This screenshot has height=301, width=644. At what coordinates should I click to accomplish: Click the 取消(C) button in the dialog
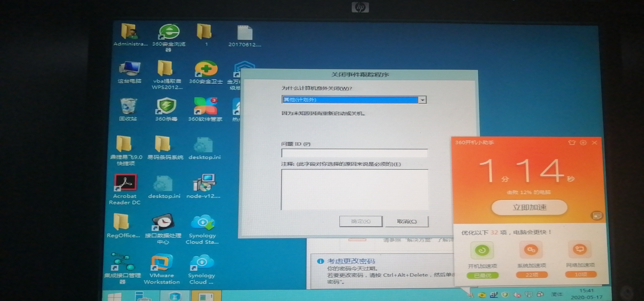pos(407,221)
